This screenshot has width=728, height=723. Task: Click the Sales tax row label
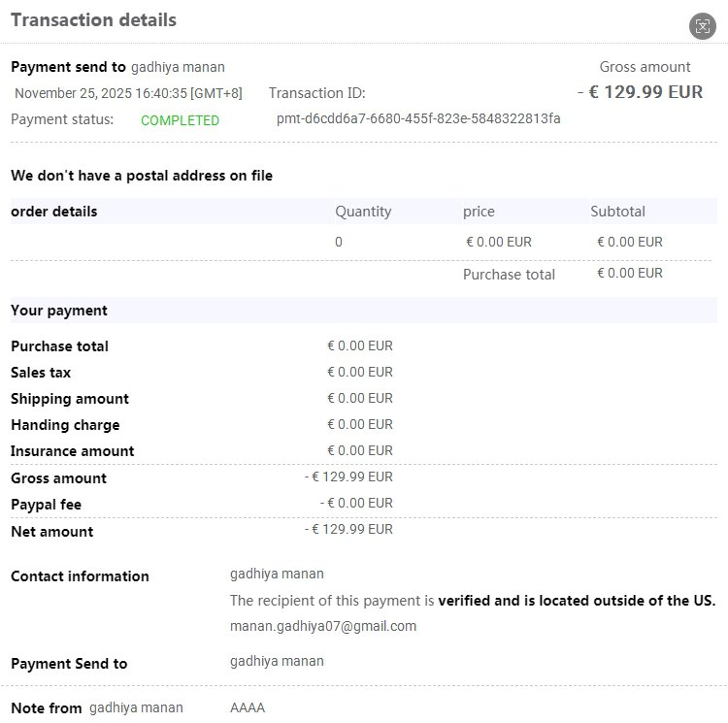(41, 373)
